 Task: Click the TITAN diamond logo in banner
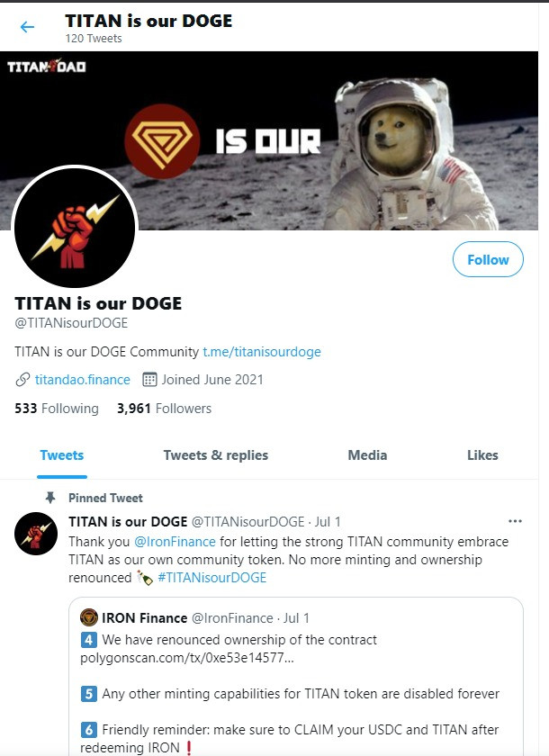(x=162, y=141)
